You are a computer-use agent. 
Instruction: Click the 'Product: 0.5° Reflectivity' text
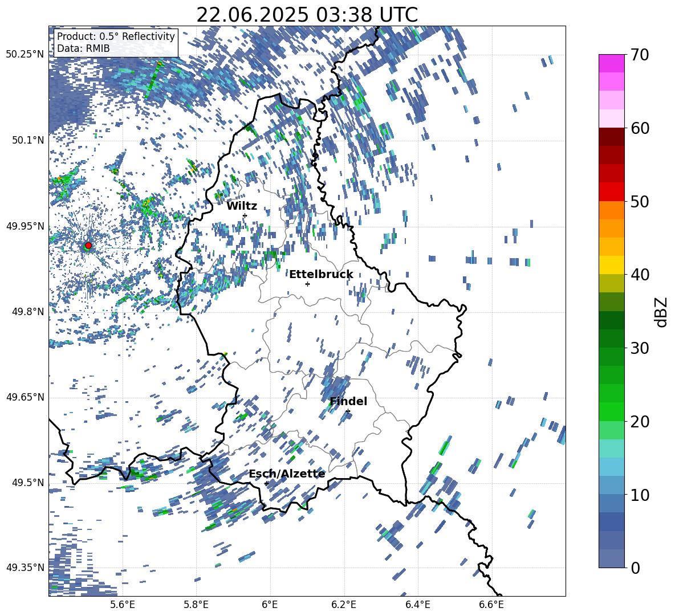click(116, 36)
